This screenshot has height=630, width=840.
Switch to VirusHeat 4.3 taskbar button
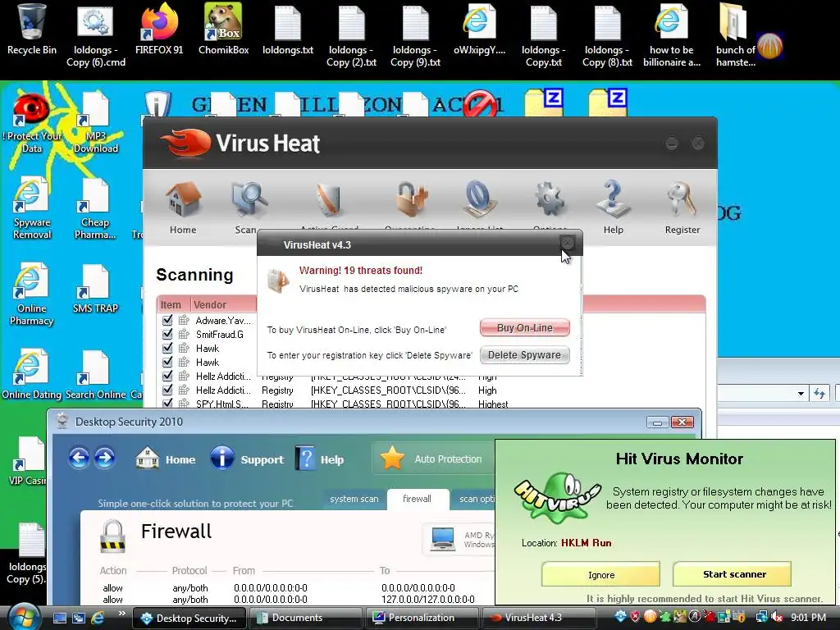(x=538, y=618)
